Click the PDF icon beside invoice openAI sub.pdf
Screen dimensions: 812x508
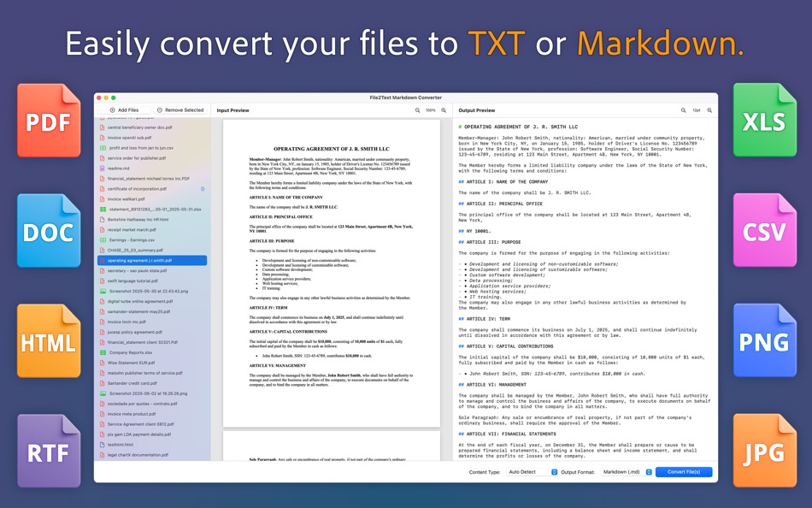pyautogui.click(x=103, y=138)
